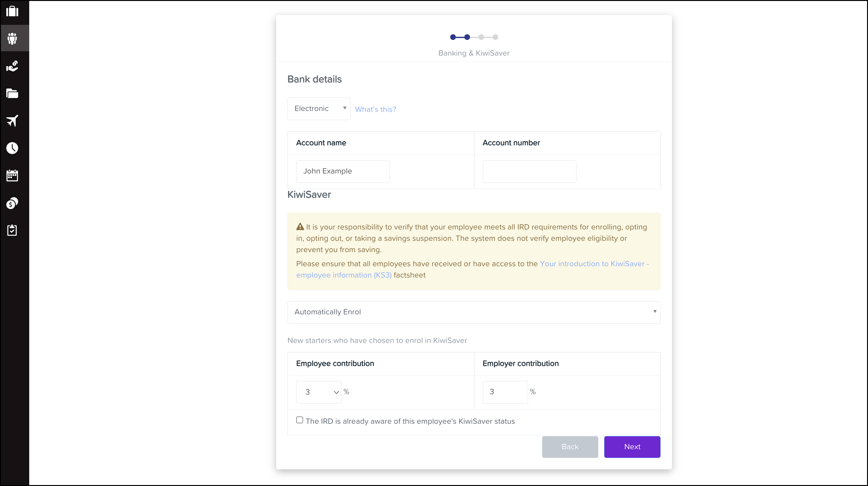The height and width of the screenshot is (486, 868).
Task: Open the Electronic payment method dropdown
Action: (x=319, y=108)
